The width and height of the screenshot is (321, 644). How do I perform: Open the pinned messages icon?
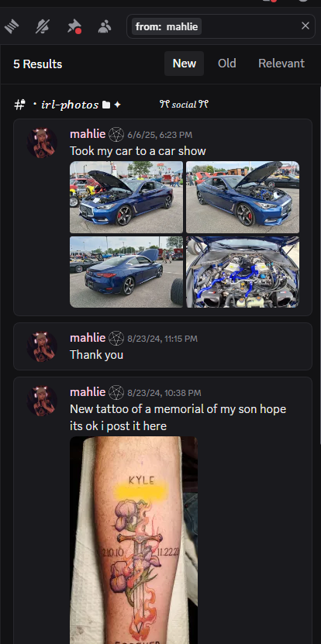click(x=74, y=26)
